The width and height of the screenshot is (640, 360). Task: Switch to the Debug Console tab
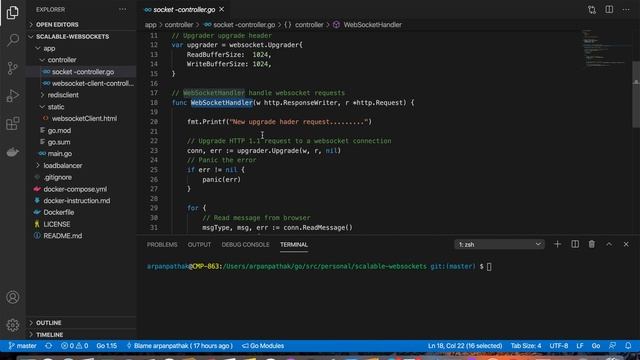click(245, 244)
